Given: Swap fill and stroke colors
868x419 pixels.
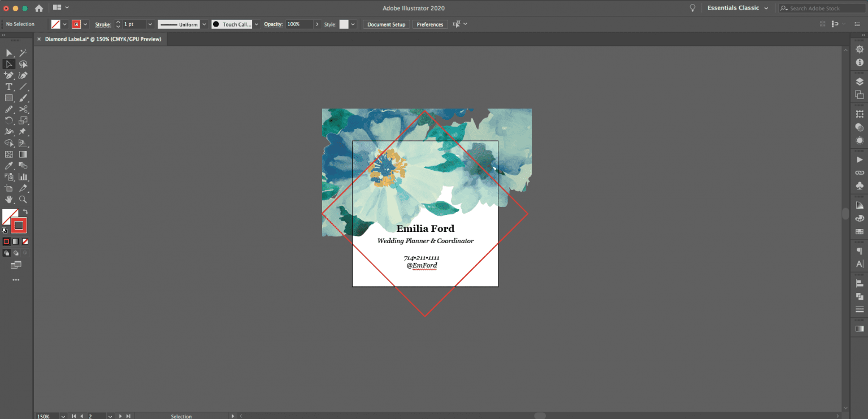Looking at the screenshot, I should click(25, 211).
